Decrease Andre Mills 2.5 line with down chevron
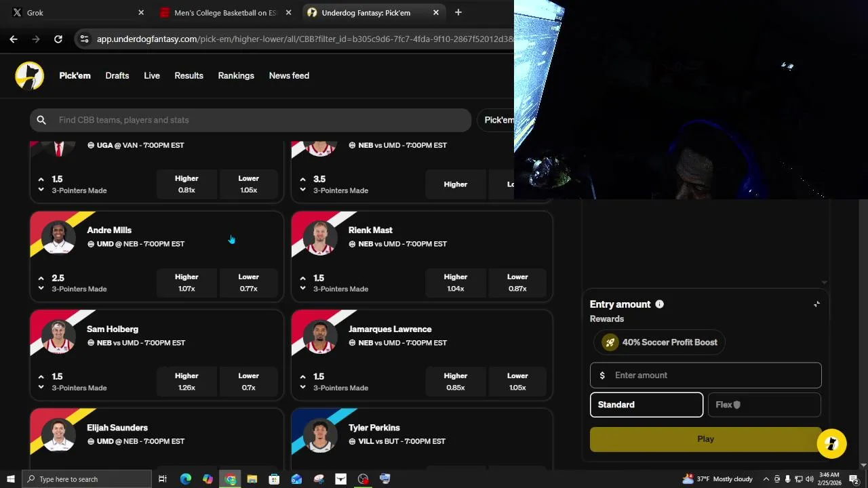Image resolution: width=868 pixels, height=488 pixels. click(41, 288)
